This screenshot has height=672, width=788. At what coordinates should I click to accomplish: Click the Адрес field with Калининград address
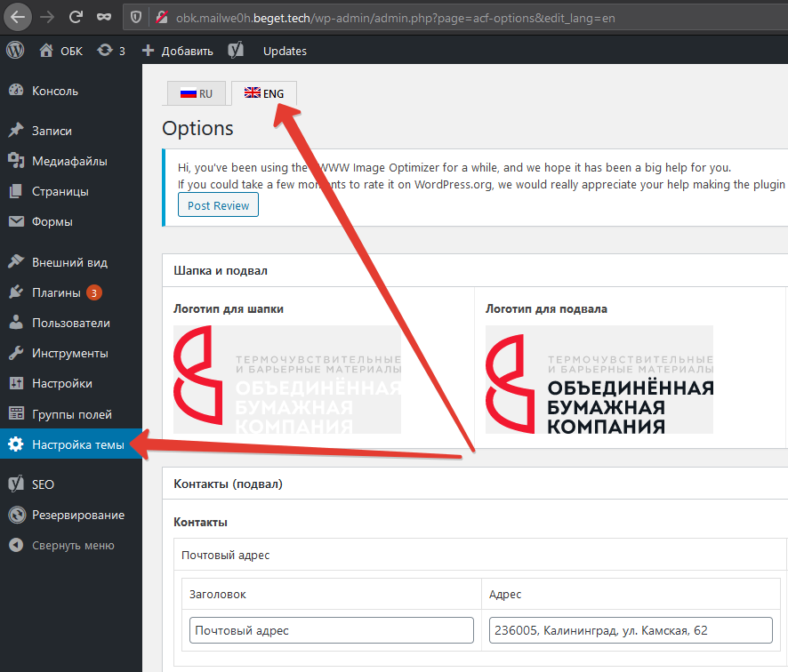tap(631, 630)
